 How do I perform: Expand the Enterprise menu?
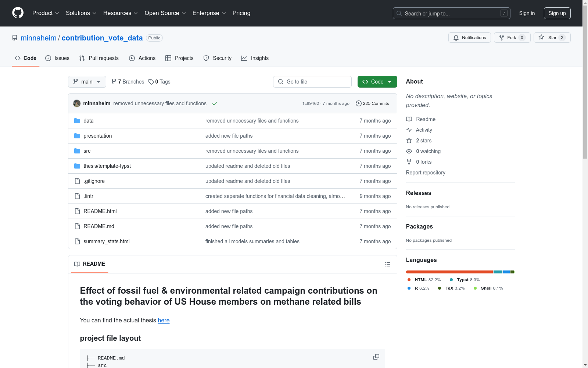point(209,13)
